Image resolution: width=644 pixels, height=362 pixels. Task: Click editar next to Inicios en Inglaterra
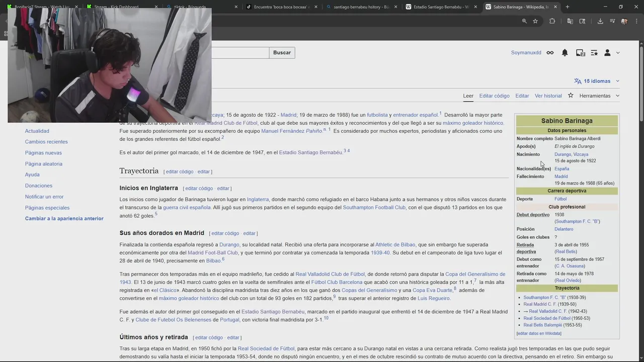click(x=223, y=189)
